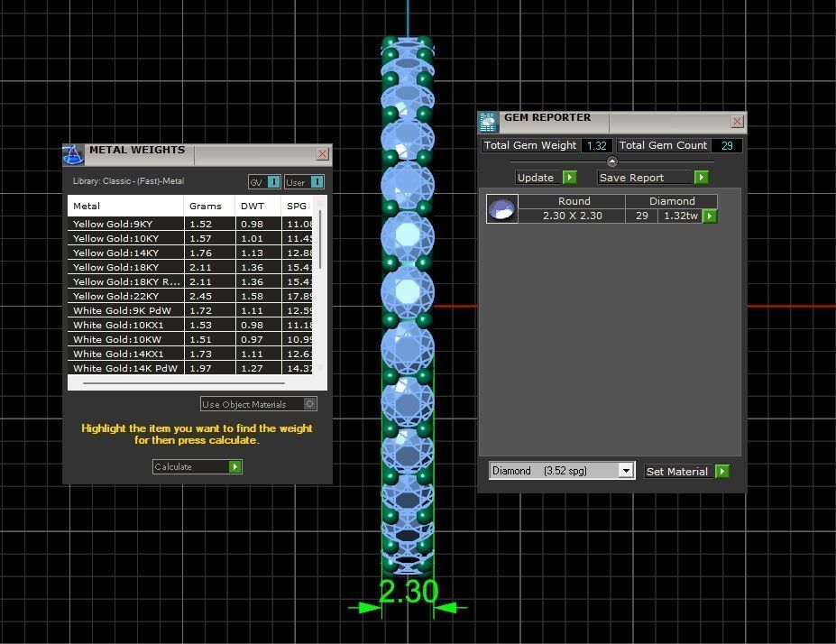This screenshot has width=836, height=644.
Task: Toggle the GV library switch
Action: coord(264,182)
